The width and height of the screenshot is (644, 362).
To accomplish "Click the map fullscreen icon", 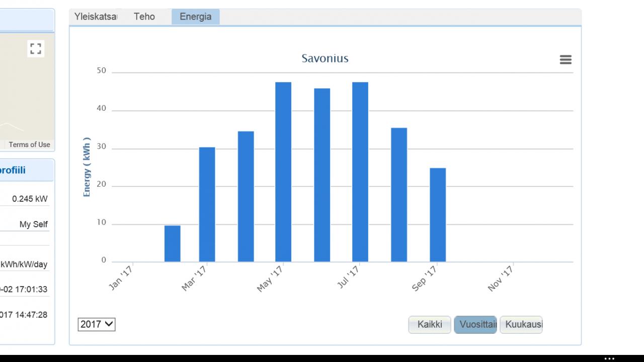I will (35, 49).
